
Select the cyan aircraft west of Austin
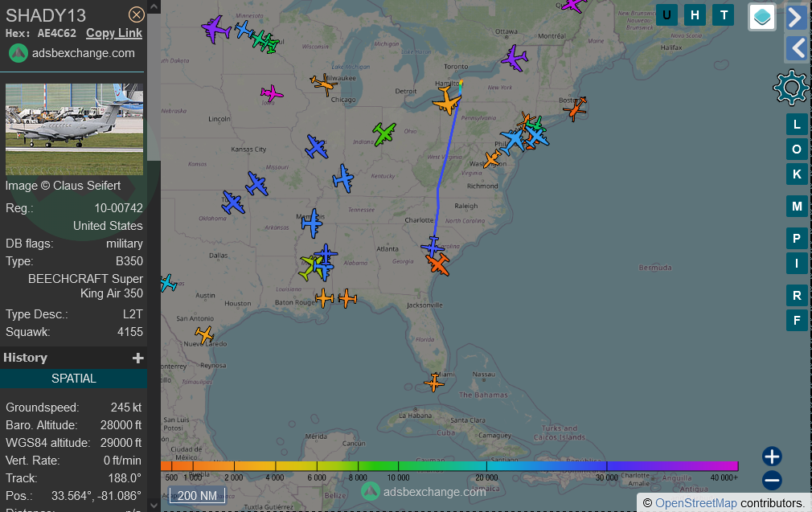pyautogui.click(x=168, y=283)
